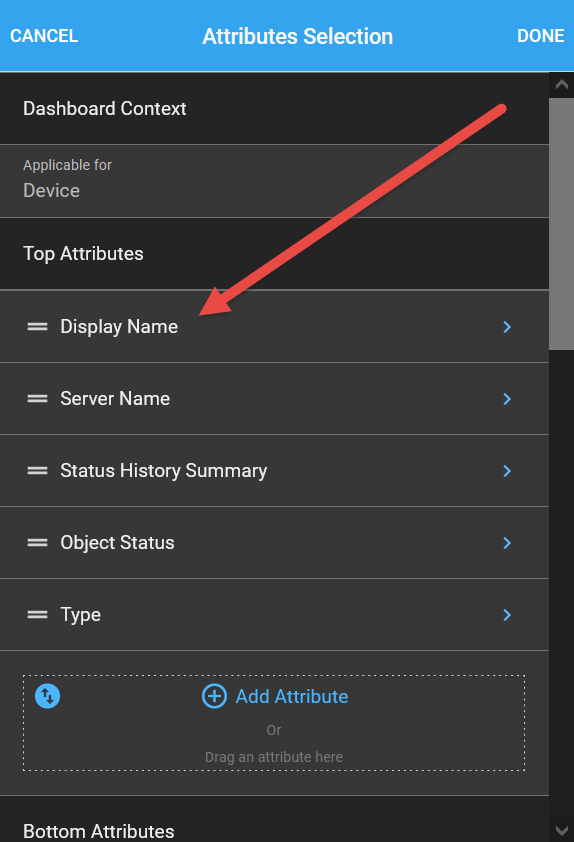This screenshot has height=842, width=574.
Task: Click the vertical scrollbar thumb
Action: pyautogui.click(x=562, y=224)
